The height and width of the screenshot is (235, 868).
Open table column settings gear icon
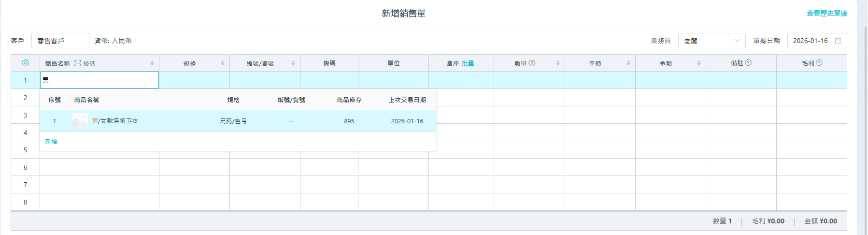[26, 63]
